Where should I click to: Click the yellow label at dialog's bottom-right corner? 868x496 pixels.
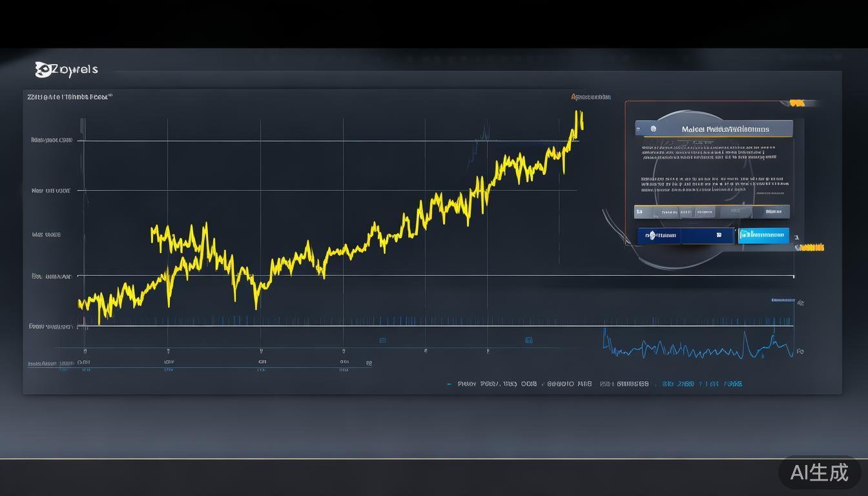811,247
